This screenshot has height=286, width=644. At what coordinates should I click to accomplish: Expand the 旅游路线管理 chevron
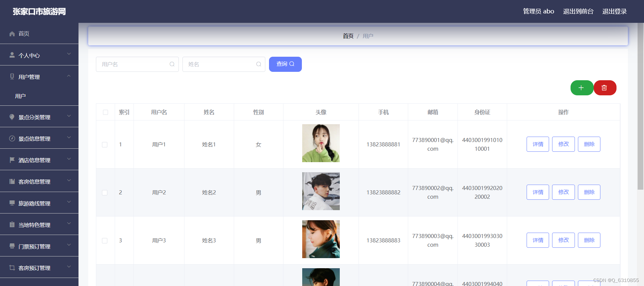click(69, 202)
